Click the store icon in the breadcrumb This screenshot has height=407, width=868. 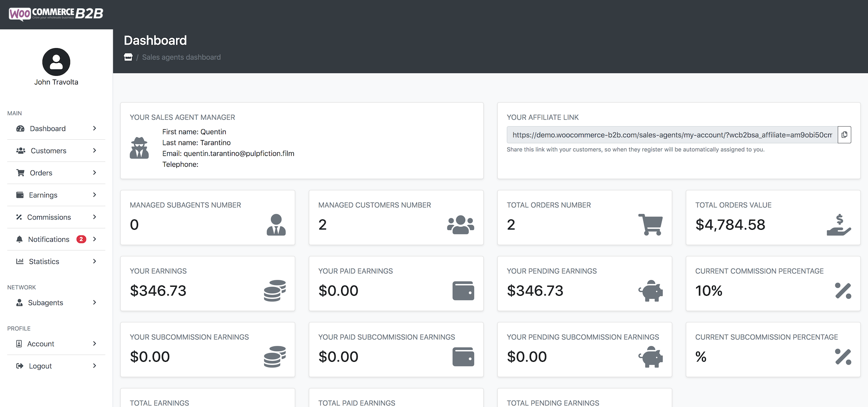click(128, 57)
